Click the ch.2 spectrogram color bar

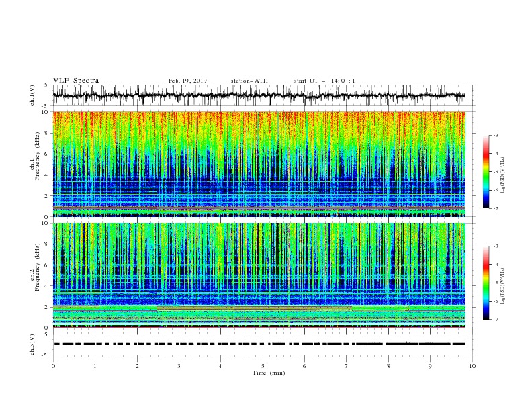tap(486, 283)
